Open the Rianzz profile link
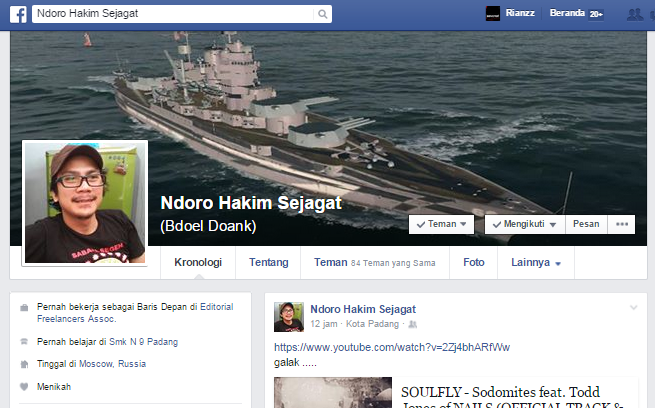 point(520,13)
